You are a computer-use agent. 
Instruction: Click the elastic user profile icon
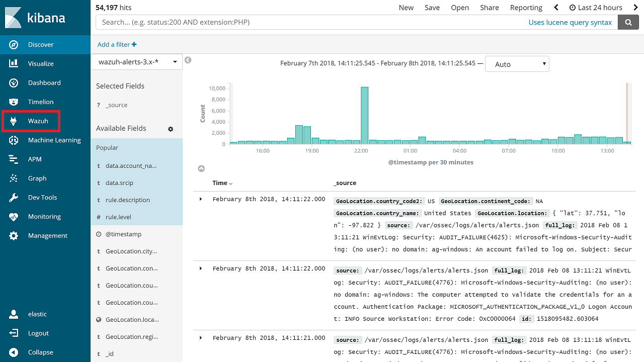tap(14, 314)
